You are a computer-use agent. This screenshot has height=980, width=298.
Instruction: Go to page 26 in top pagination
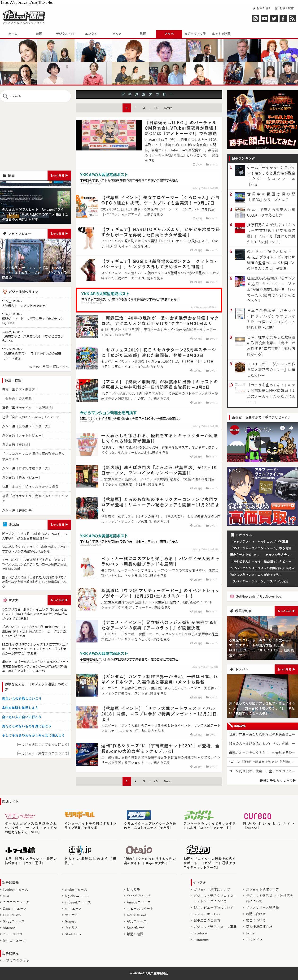(155, 108)
